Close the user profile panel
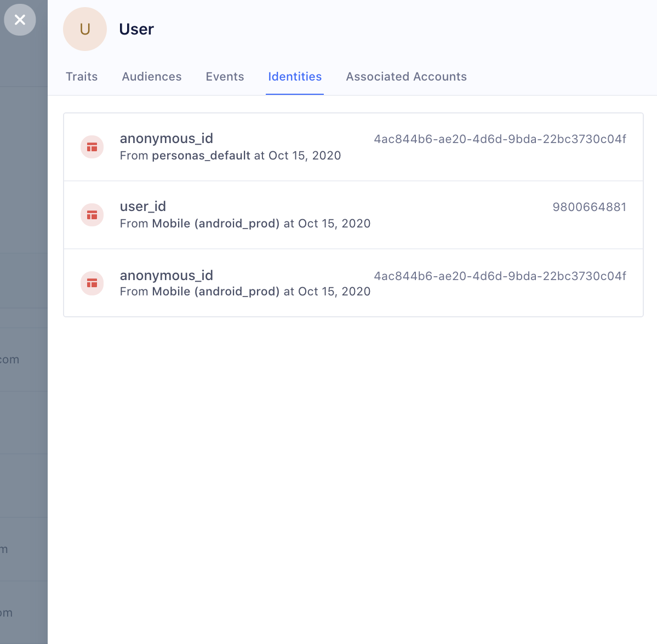 pos(20,20)
